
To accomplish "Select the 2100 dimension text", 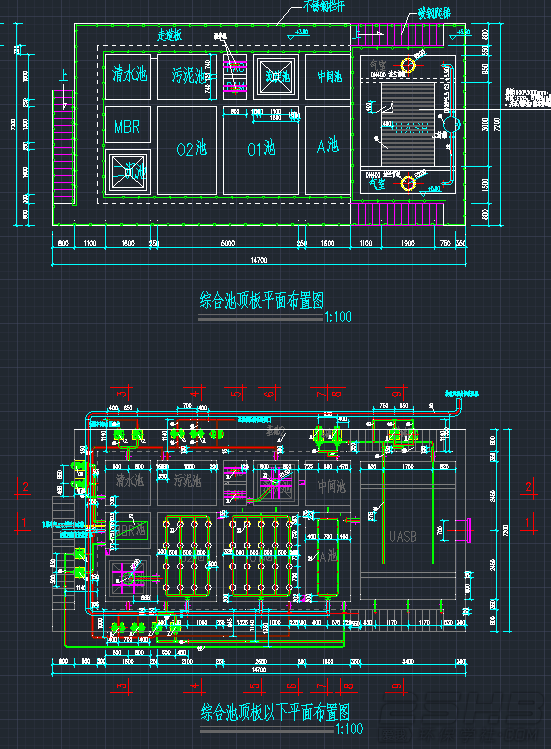I will [187, 662].
